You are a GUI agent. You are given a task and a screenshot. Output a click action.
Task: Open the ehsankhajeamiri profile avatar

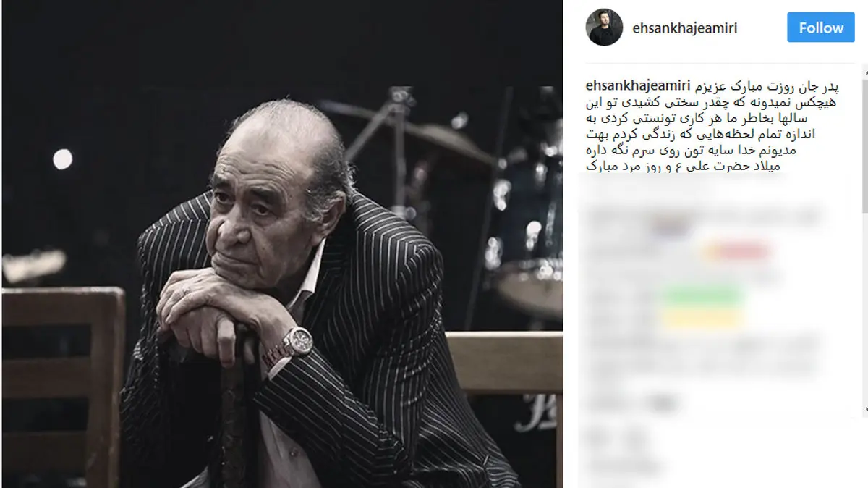tap(604, 28)
